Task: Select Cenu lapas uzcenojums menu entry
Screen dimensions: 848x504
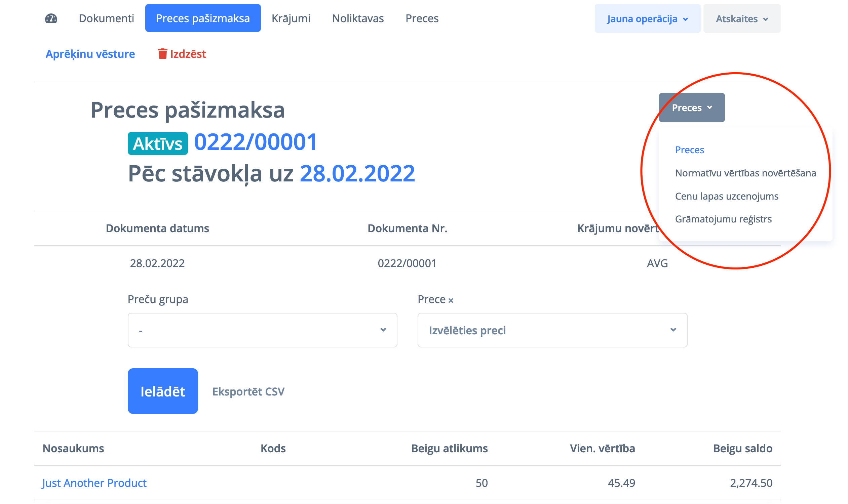Action: 726,196
